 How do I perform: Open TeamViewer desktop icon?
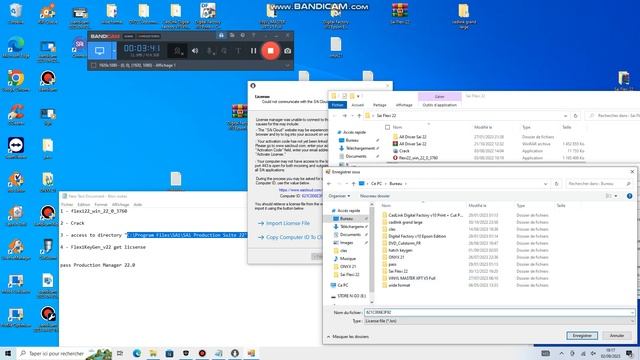[x=16, y=148]
